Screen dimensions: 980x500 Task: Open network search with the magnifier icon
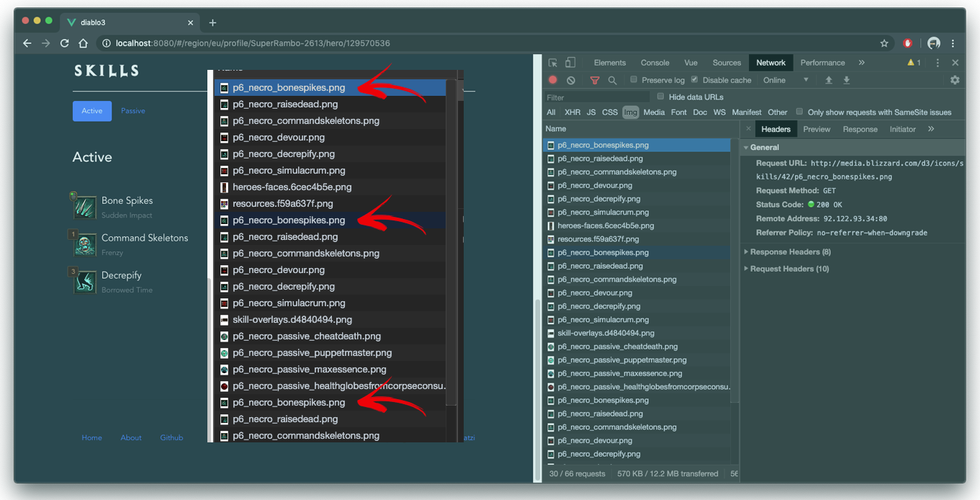pos(612,80)
